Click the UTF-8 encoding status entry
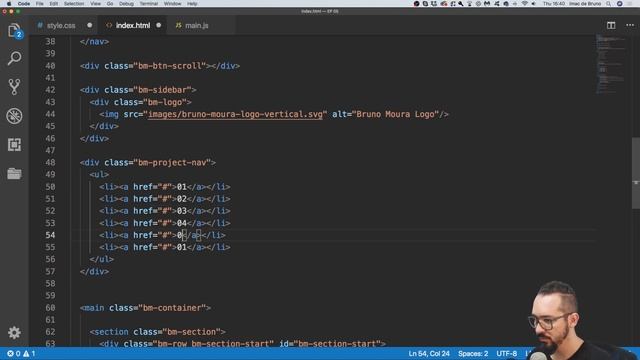The width and height of the screenshot is (640, 360). tap(507, 353)
